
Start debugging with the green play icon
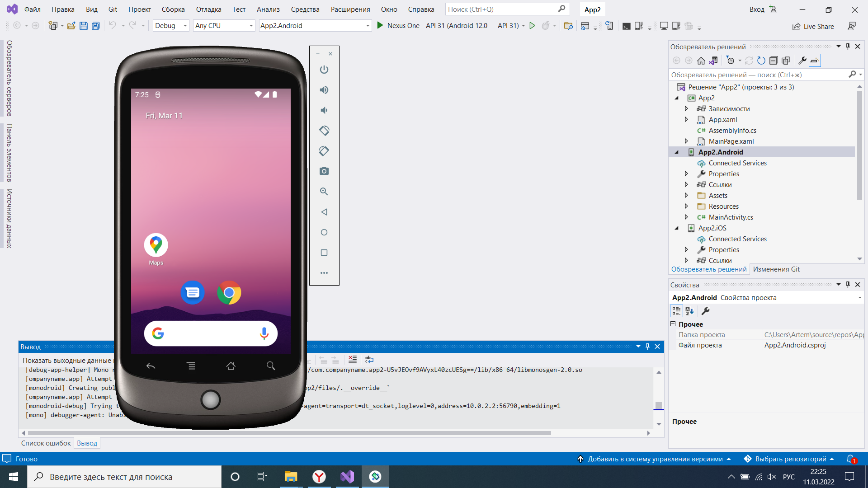pos(380,26)
